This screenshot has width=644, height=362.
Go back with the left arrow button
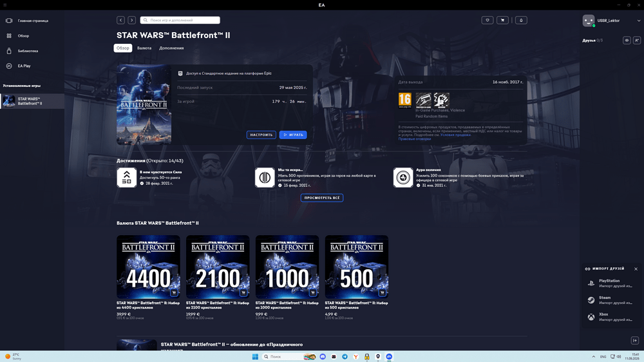point(121,20)
